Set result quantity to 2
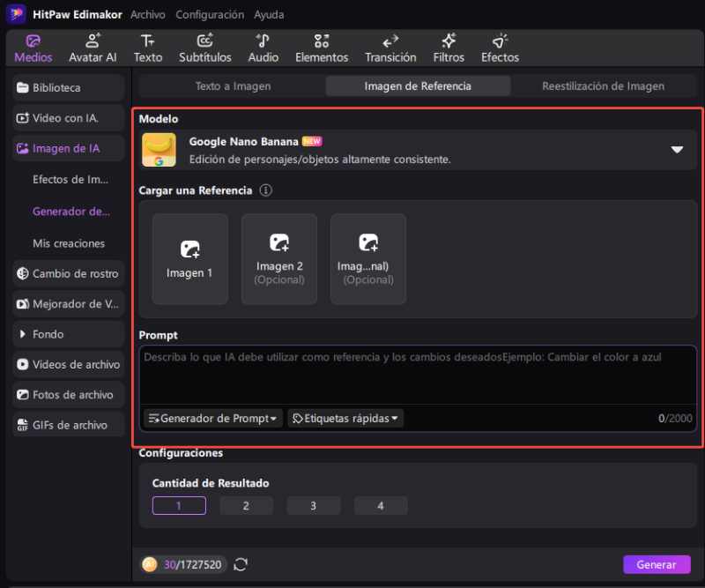The height and width of the screenshot is (588, 705). (x=246, y=506)
